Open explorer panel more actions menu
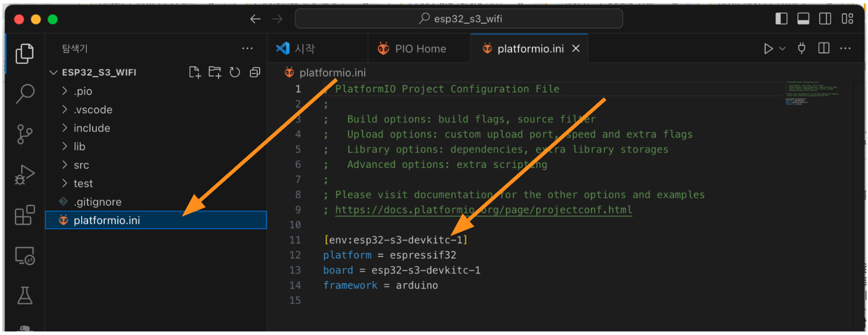This screenshot has width=868, height=335. pos(248,49)
